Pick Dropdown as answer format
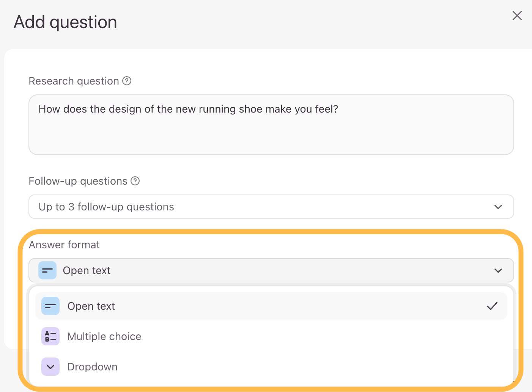 click(x=271, y=367)
